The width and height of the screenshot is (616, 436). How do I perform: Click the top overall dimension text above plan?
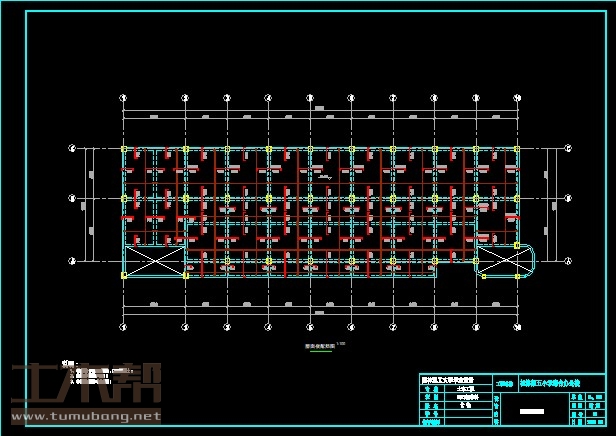[320, 108]
